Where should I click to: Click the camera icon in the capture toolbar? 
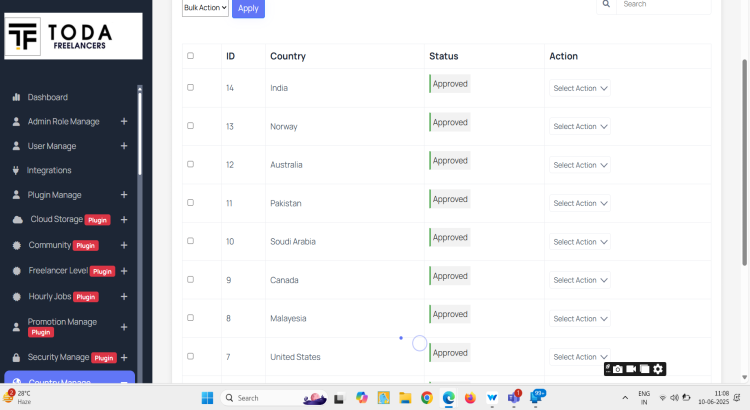coord(619,370)
